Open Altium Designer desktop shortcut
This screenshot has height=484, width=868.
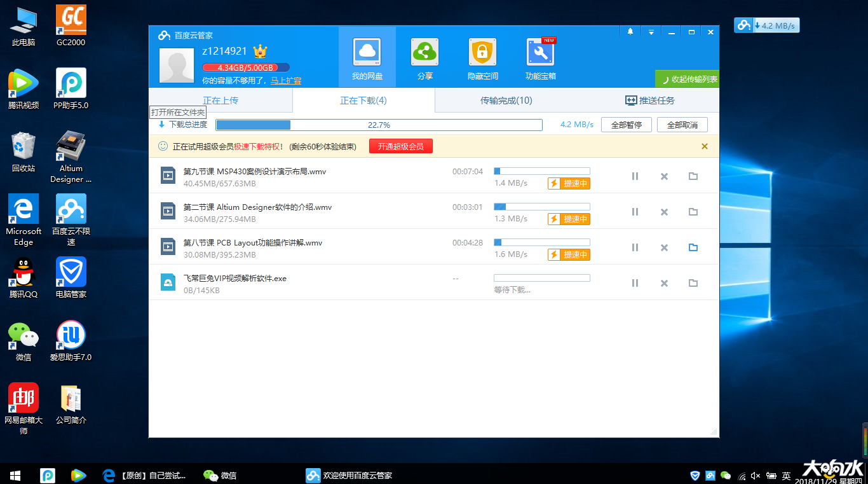click(x=71, y=157)
